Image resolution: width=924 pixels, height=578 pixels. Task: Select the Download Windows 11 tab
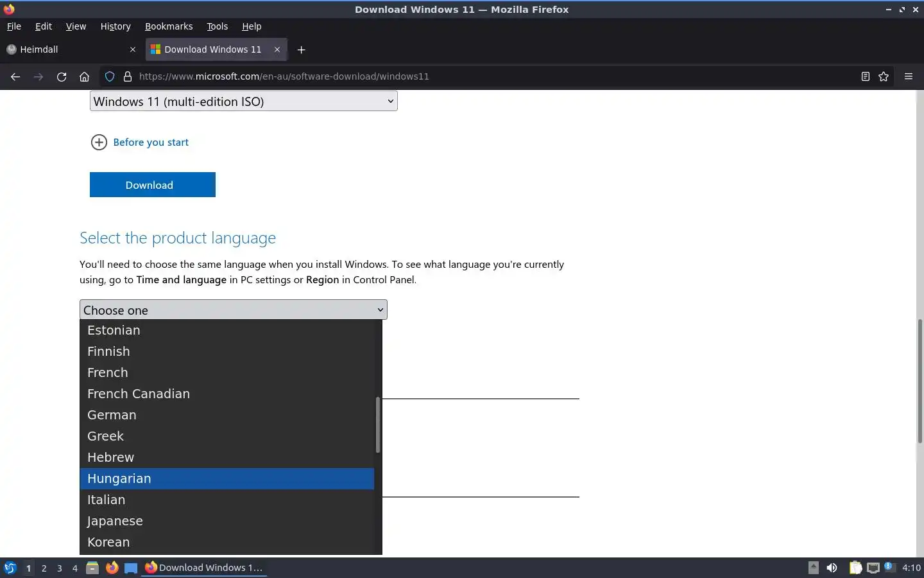pyautogui.click(x=216, y=49)
